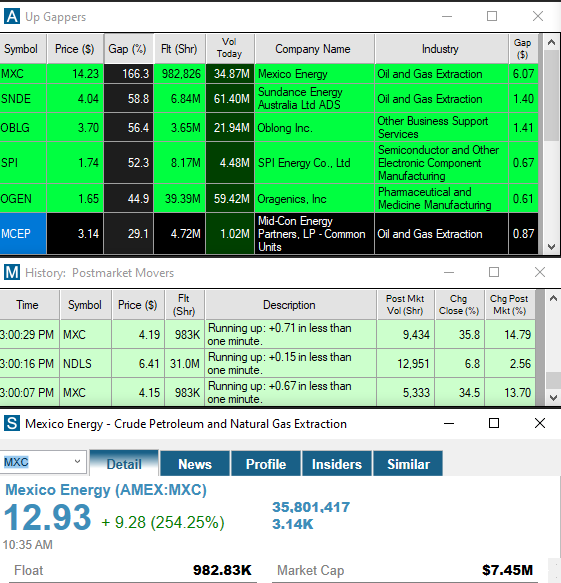Click Postmarket Movers Time column header
Screen dimensions: 561x583
[29, 305]
